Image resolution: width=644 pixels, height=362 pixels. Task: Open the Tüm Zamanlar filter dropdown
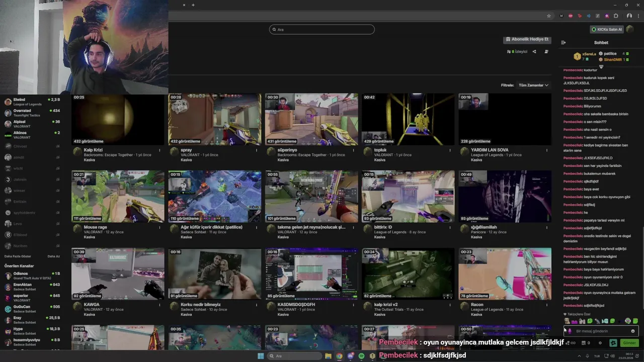[x=533, y=85]
